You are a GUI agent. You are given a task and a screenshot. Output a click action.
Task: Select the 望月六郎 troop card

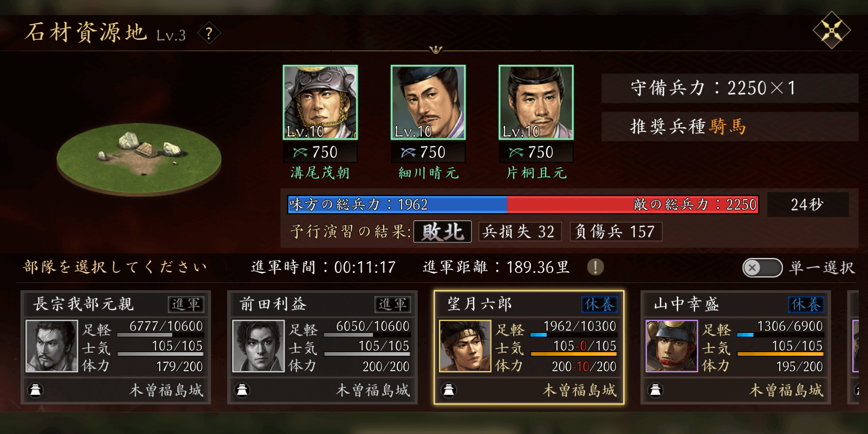529,347
